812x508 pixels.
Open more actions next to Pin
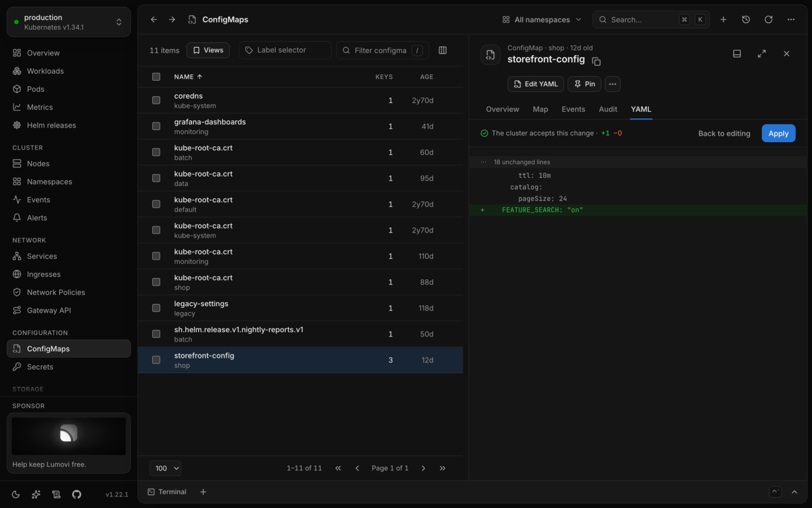(612, 84)
